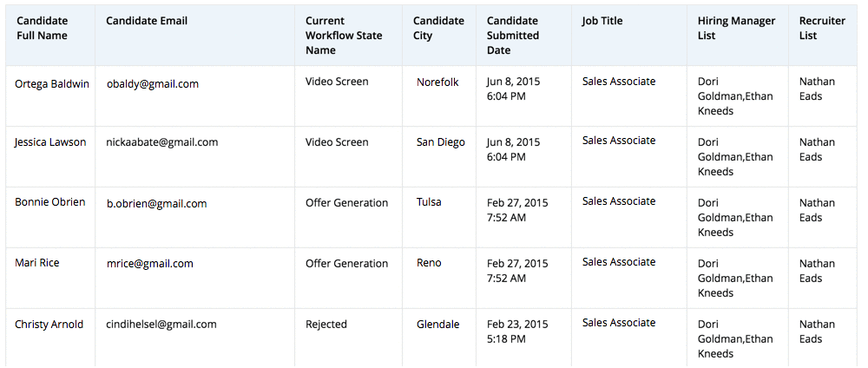The image size is (868, 368).
Task: Select the Rejected workflow state cell
Action: [326, 325]
